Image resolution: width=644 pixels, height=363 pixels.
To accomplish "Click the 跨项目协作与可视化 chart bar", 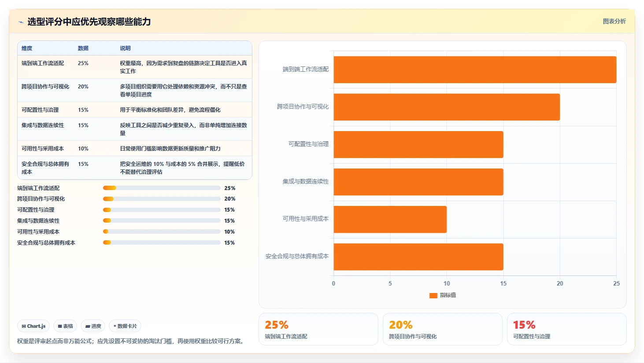I will tap(447, 107).
